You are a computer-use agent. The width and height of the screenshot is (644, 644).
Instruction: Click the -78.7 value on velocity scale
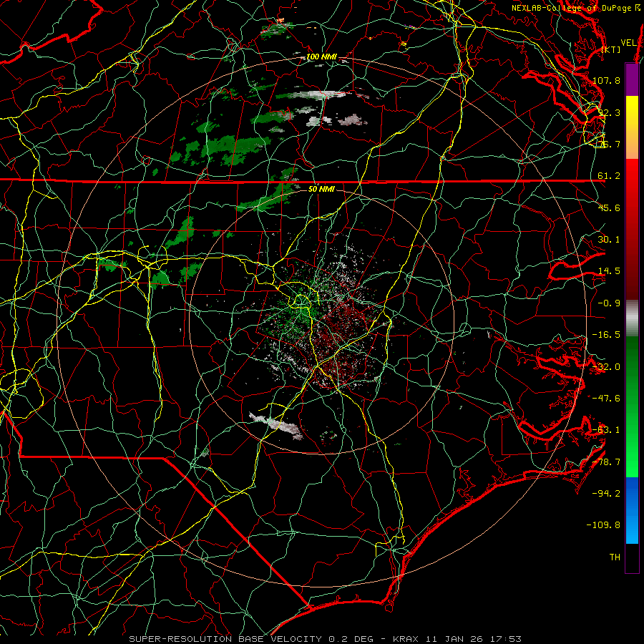coord(606,462)
